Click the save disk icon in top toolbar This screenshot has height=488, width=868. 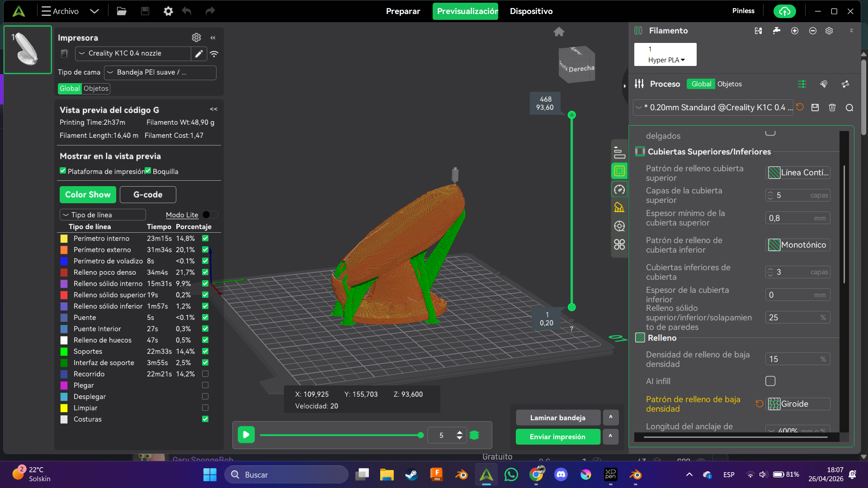(x=145, y=11)
